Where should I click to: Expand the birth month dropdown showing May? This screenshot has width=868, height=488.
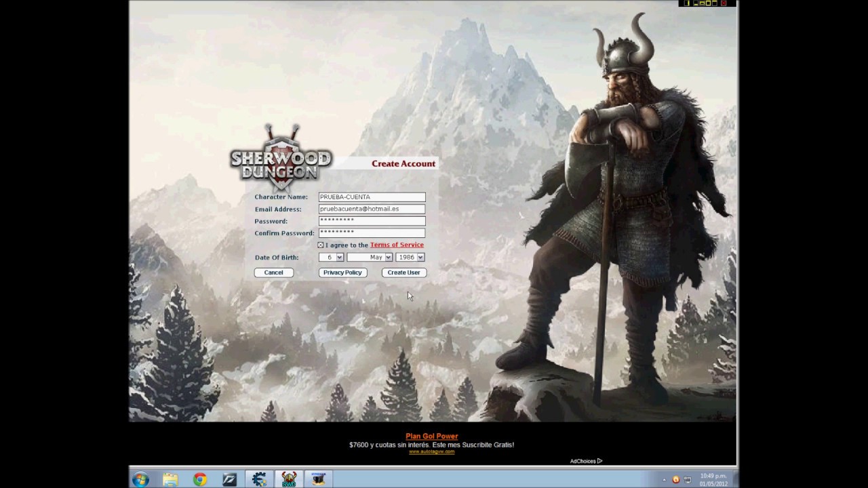point(370,257)
